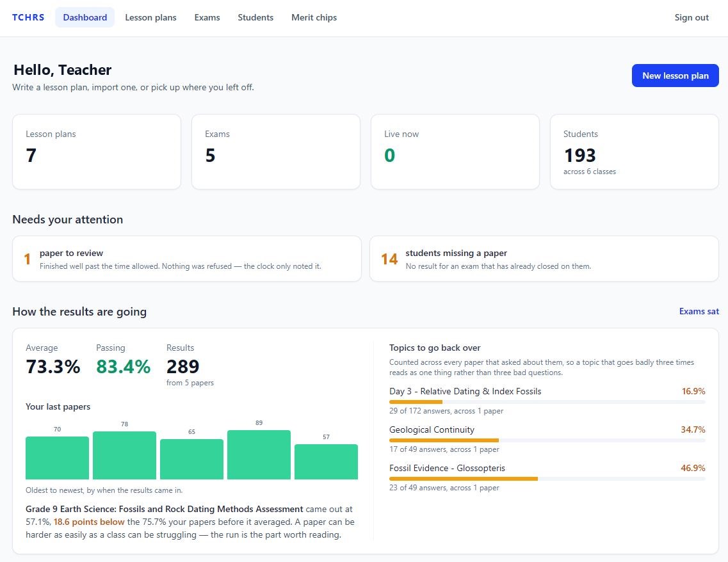Select the Dashboard nav tab
728x562 pixels.
[x=85, y=17]
